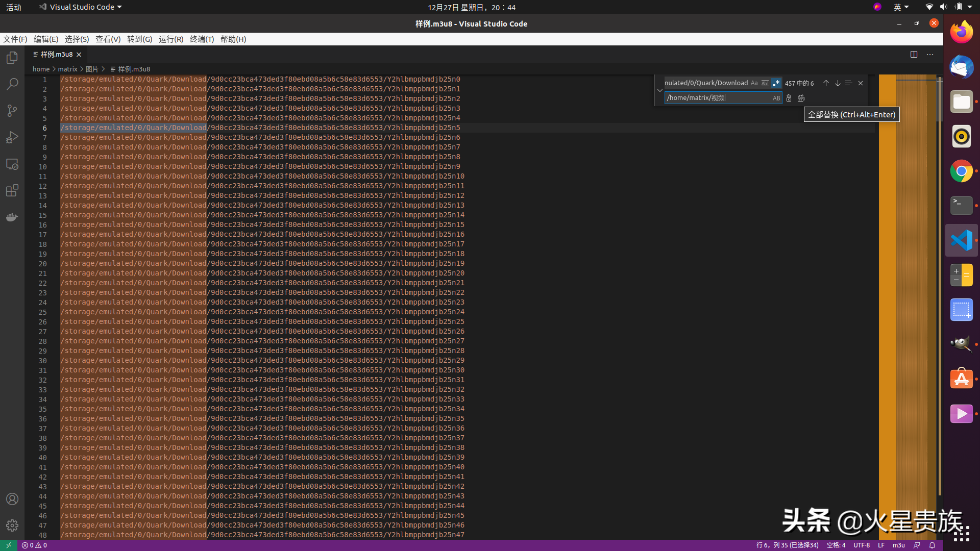Click the matrix breadcrumb segment
The height and width of the screenshot is (551, 980).
(x=67, y=69)
